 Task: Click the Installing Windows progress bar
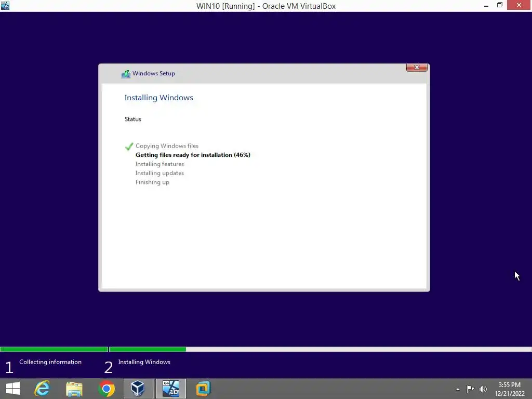pyautogui.click(x=320, y=349)
